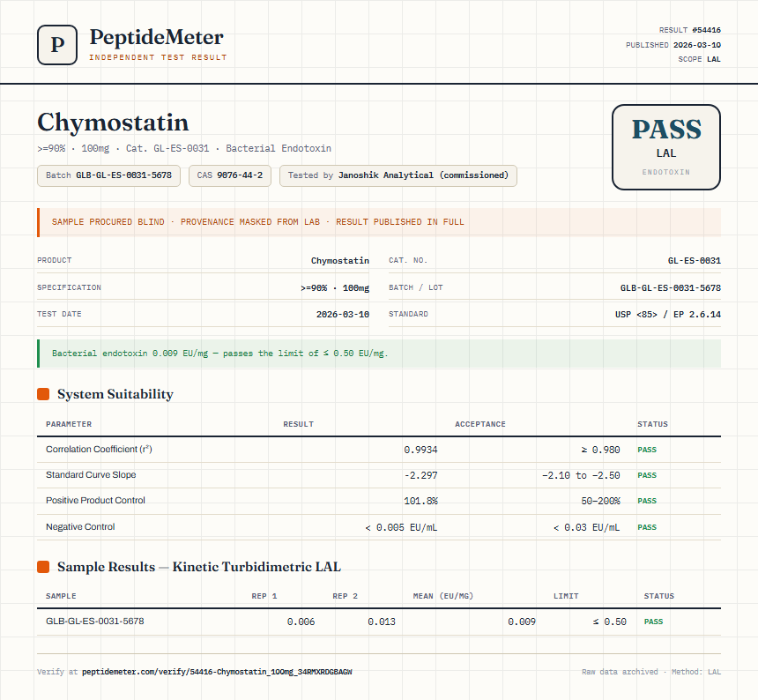Click PASS status in Negative Control row
This screenshot has height=700, width=758.
pyautogui.click(x=647, y=527)
